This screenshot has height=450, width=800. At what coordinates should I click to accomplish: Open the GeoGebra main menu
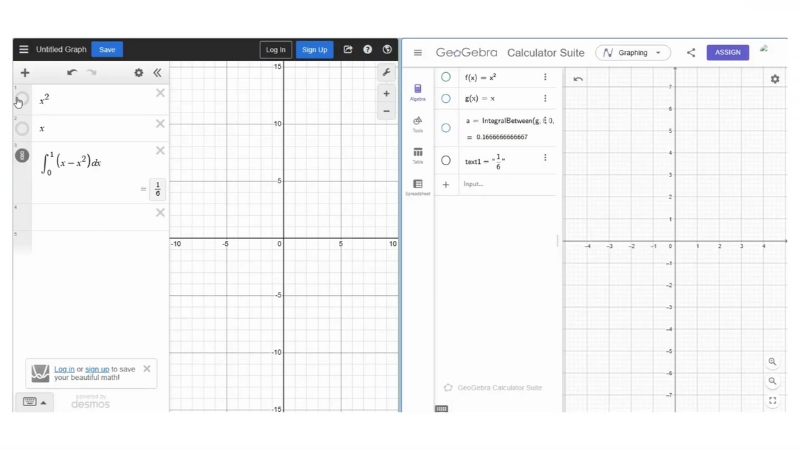(417, 53)
